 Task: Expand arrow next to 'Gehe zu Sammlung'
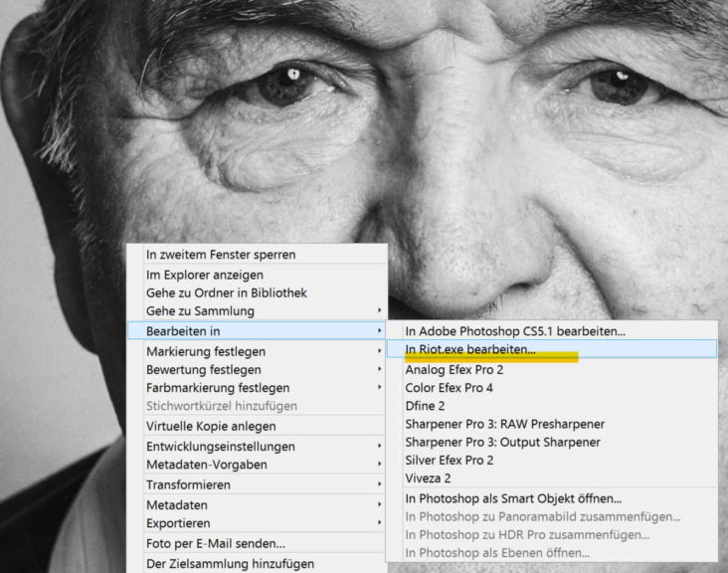(x=379, y=310)
